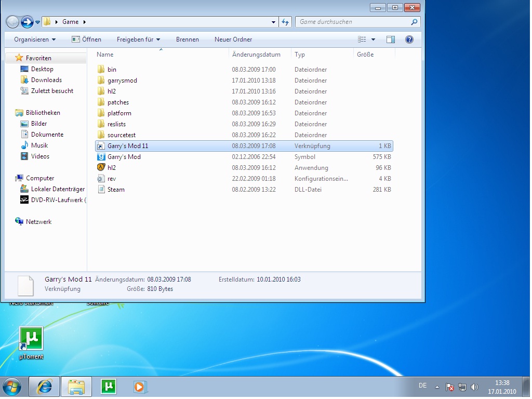The height and width of the screenshot is (399, 532).
Task: Select Lokaler Datenträger under Computer
Action: [x=57, y=189]
